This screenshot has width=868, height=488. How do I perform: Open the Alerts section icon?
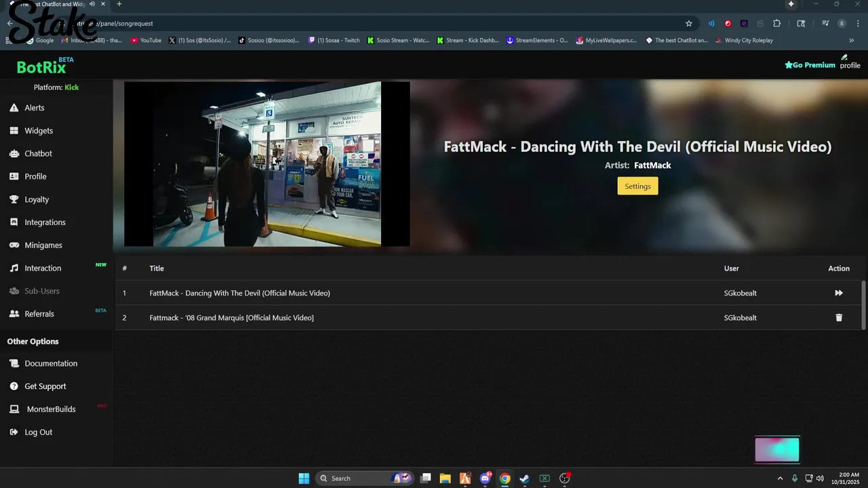(x=14, y=108)
